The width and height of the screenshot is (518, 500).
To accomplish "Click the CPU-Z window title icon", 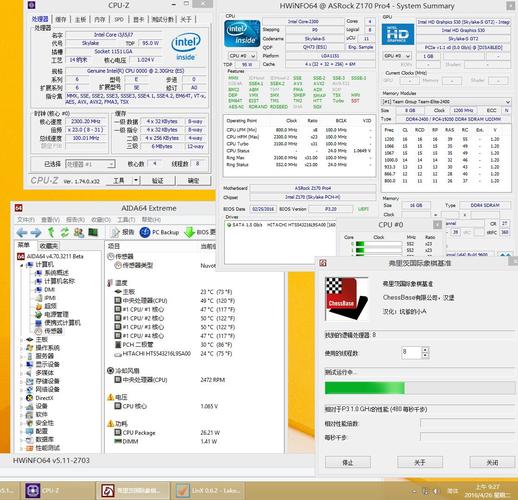I will click(32, 5).
